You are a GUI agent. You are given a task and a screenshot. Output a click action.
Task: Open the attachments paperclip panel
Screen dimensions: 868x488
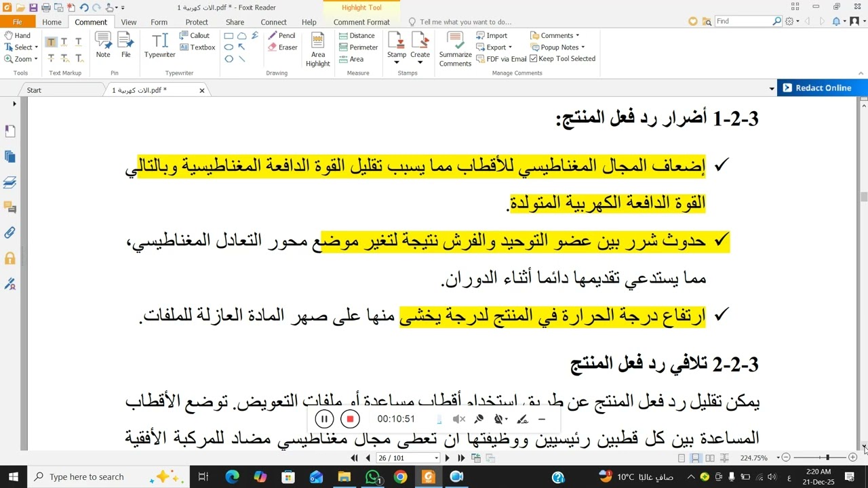pos(9,233)
